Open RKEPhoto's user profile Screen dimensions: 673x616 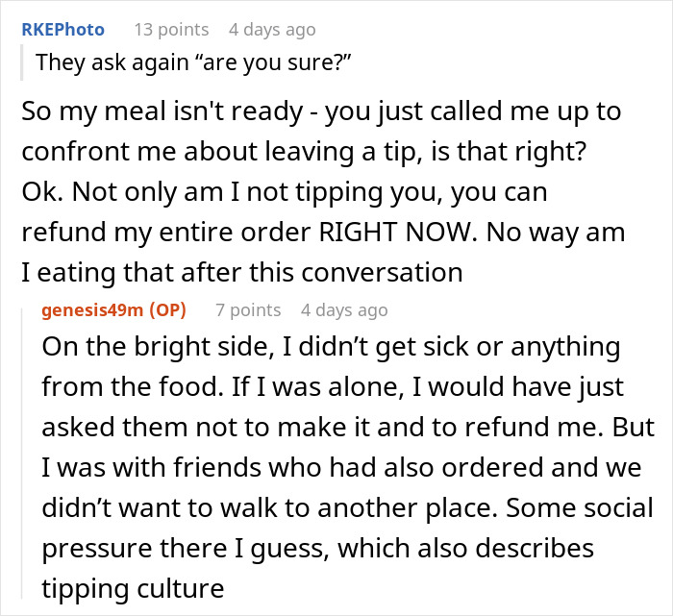click(62, 30)
